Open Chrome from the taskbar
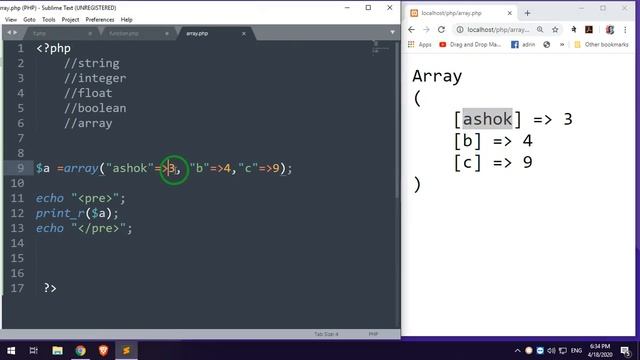 coord(80,350)
